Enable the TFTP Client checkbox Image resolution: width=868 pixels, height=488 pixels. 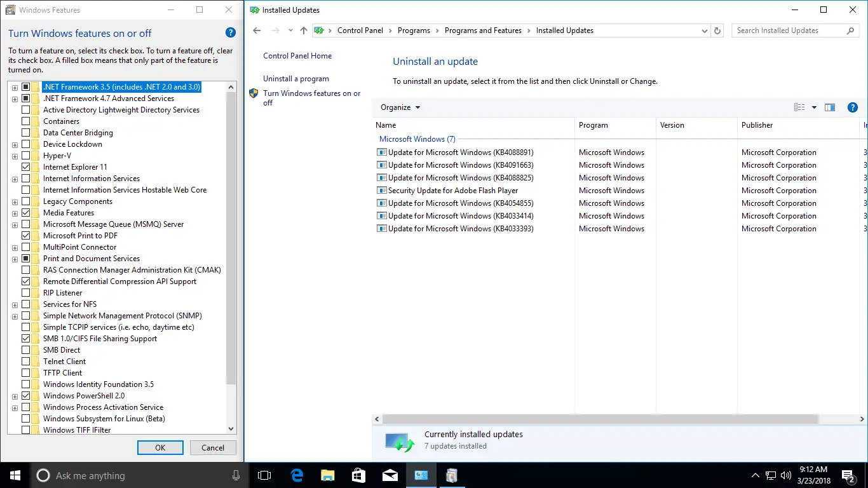click(x=26, y=373)
